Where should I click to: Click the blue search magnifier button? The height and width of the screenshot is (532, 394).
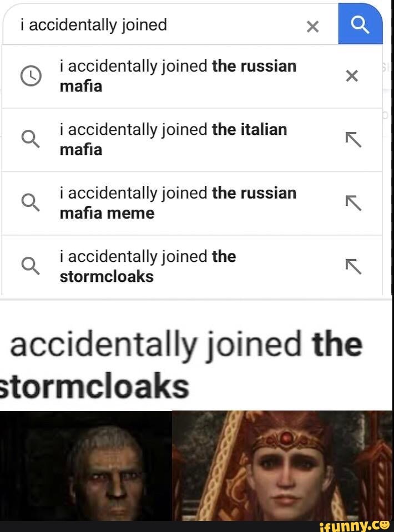tap(360, 24)
